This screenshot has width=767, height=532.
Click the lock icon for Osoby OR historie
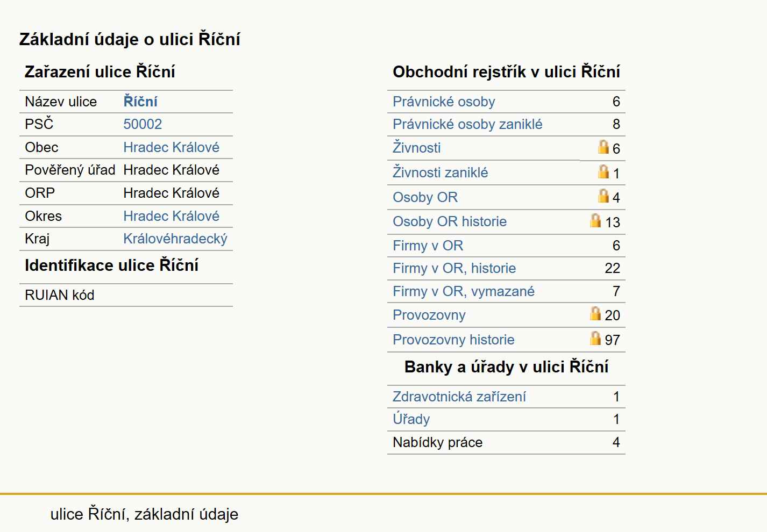click(x=595, y=220)
